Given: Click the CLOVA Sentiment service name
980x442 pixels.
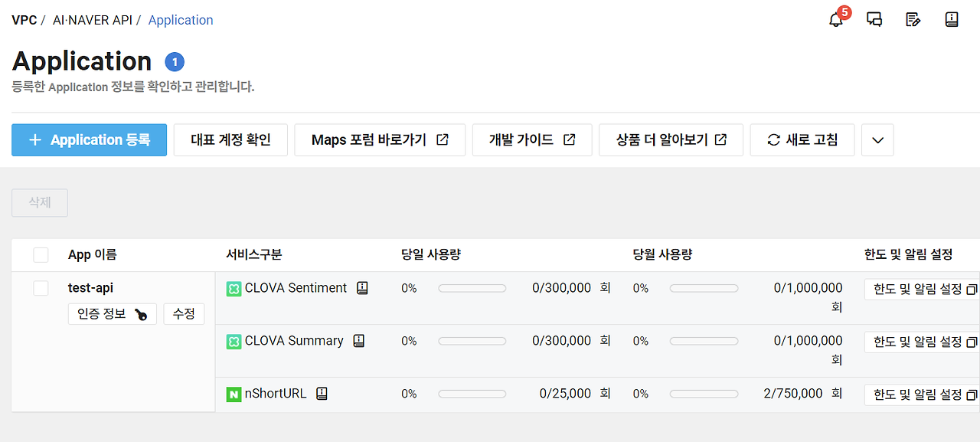Looking at the screenshot, I should pyautogui.click(x=296, y=288).
